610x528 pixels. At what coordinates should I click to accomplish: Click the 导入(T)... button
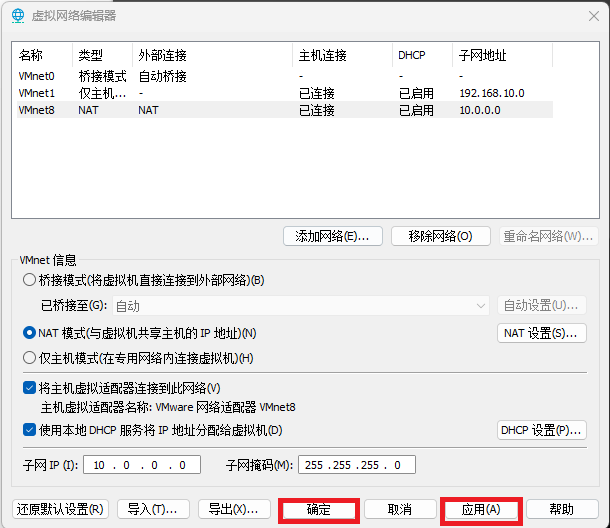pyautogui.click(x=153, y=509)
